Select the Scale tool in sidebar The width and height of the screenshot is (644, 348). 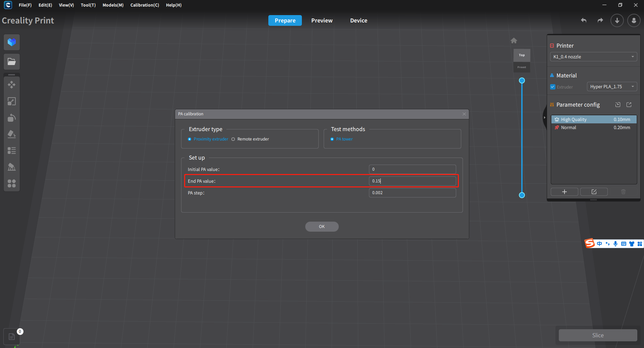click(x=12, y=101)
